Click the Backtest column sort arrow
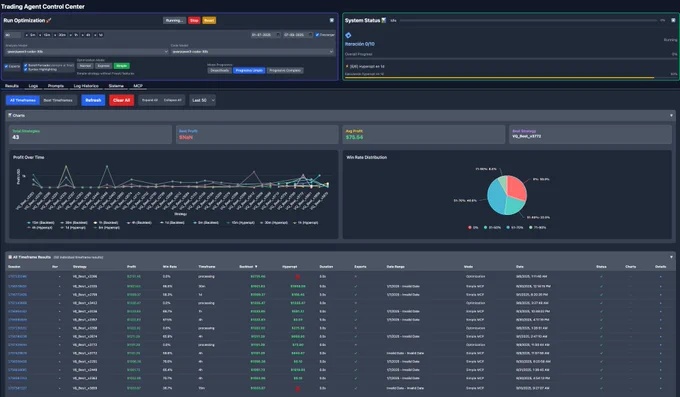 (x=256, y=266)
